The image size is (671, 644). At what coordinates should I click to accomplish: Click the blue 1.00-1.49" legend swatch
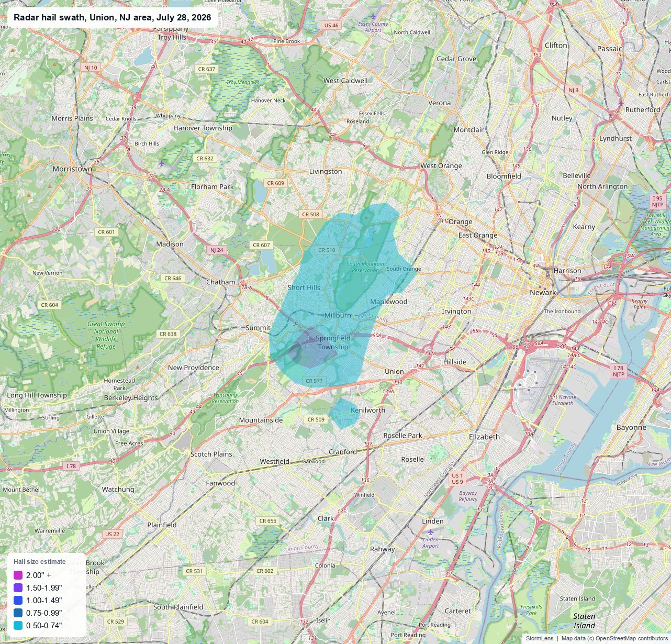[x=18, y=600]
